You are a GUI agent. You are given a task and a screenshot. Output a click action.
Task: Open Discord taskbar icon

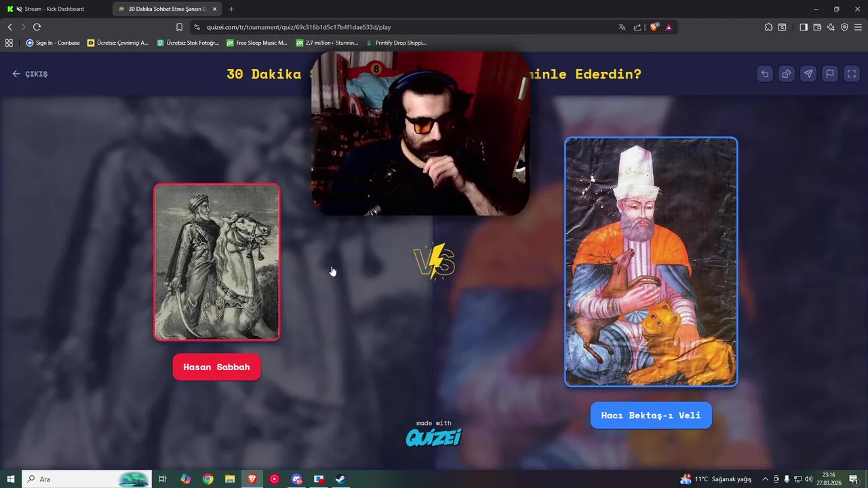click(296, 479)
